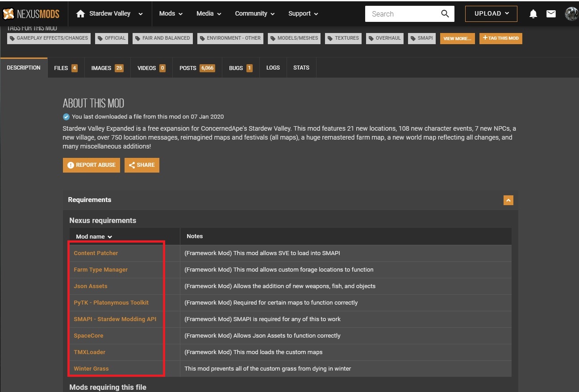
Task: Click the Overhaul tag
Action: coord(384,38)
